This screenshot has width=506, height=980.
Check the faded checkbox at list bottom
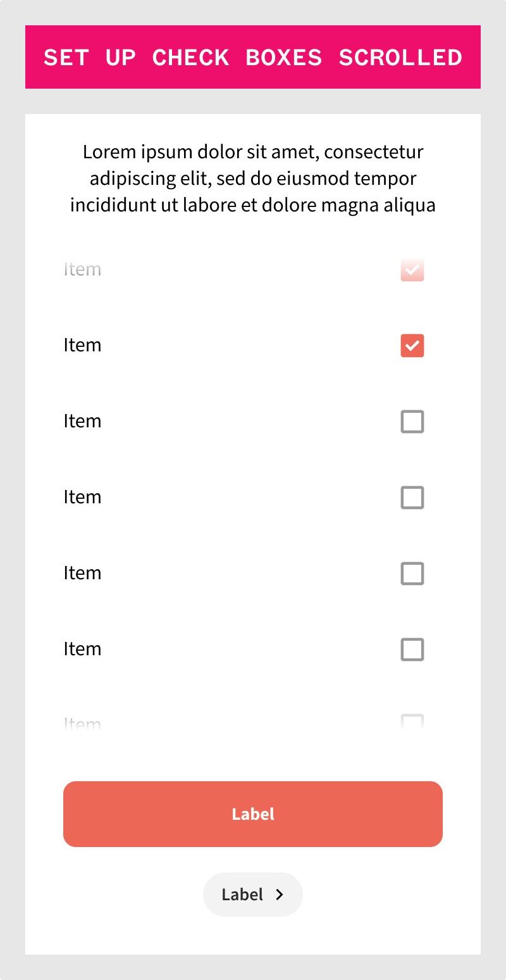[x=412, y=722]
